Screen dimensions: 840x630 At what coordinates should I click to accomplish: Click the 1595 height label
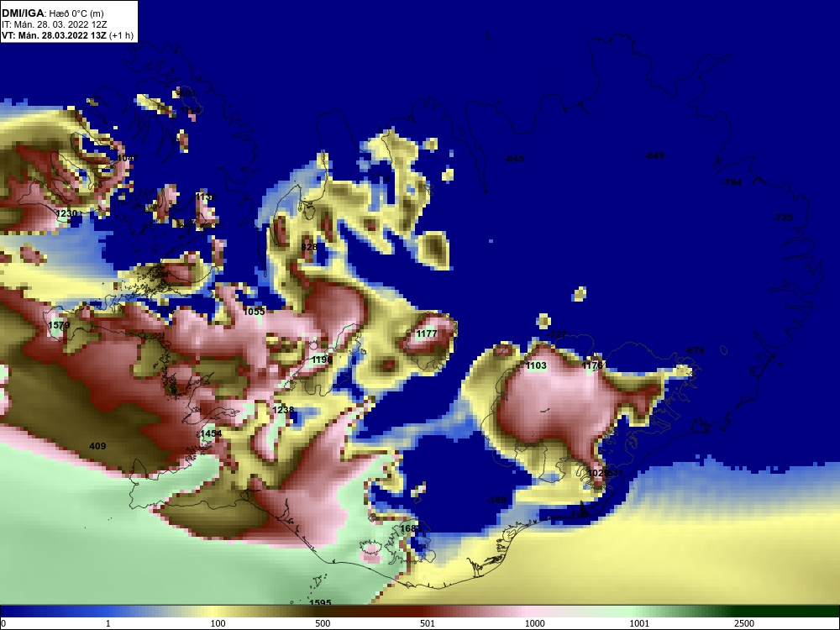tap(320, 602)
